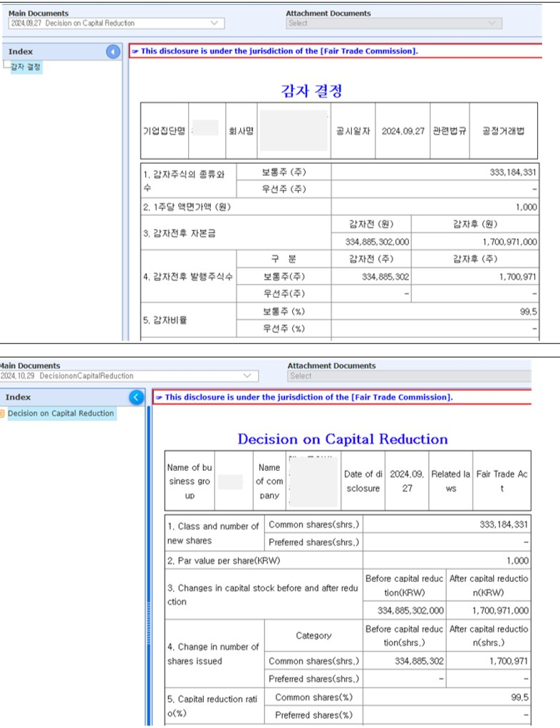Click the Fair Trade Act cell

coord(502,482)
